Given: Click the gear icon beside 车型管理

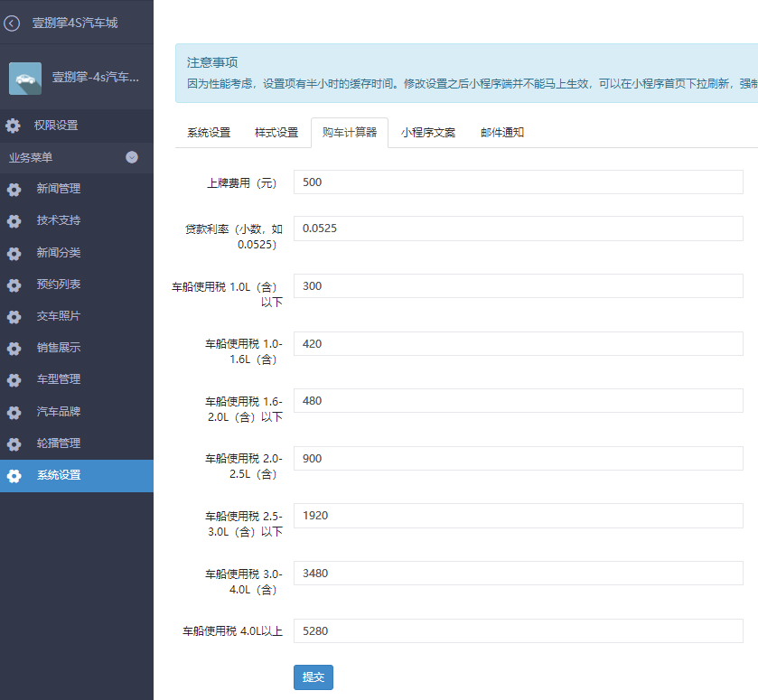Looking at the screenshot, I should (x=14, y=380).
